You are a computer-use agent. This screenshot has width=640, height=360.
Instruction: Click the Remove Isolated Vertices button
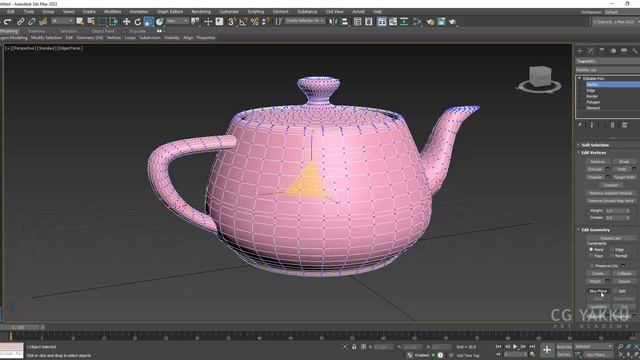point(611,193)
